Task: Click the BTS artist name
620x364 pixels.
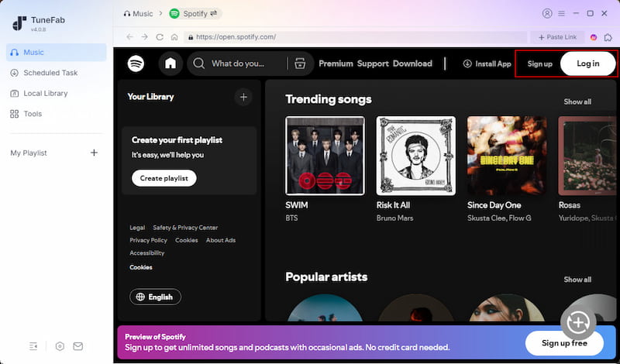Action: pyautogui.click(x=292, y=218)
